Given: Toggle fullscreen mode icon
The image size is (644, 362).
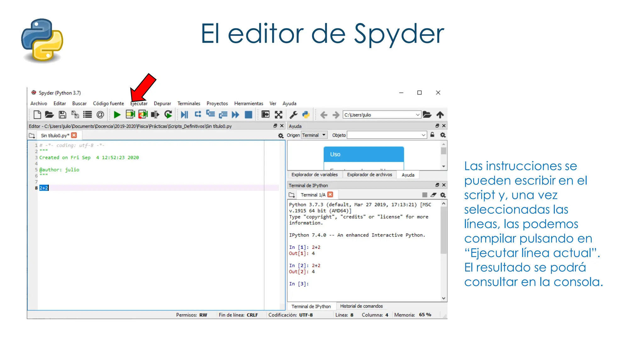Looking at the screenshot, I should click(x=279, y=115).
